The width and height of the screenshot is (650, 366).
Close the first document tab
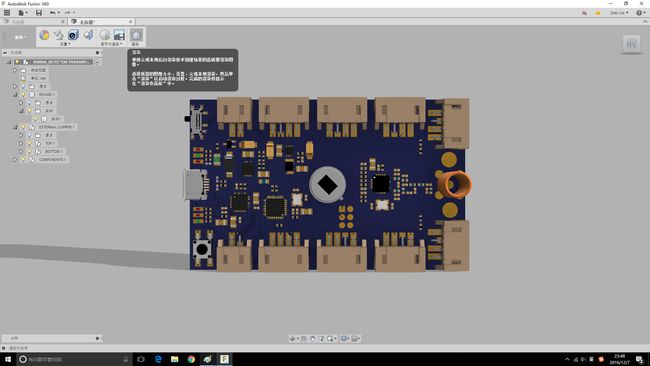[63, 22]
